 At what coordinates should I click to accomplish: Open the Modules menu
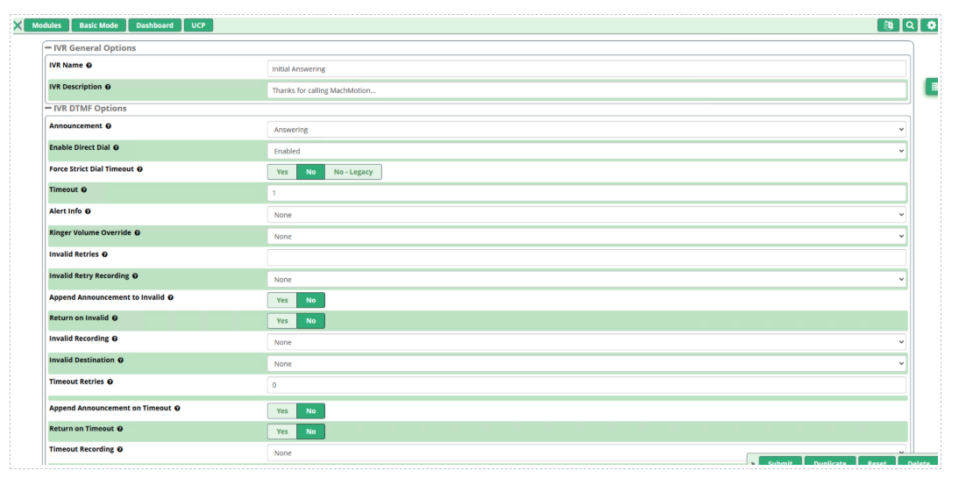46,25
